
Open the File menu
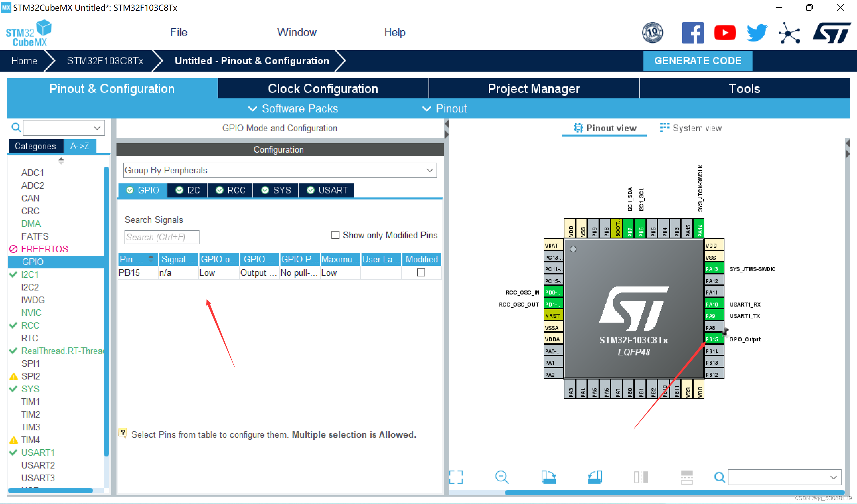click(x=178, y=32)
